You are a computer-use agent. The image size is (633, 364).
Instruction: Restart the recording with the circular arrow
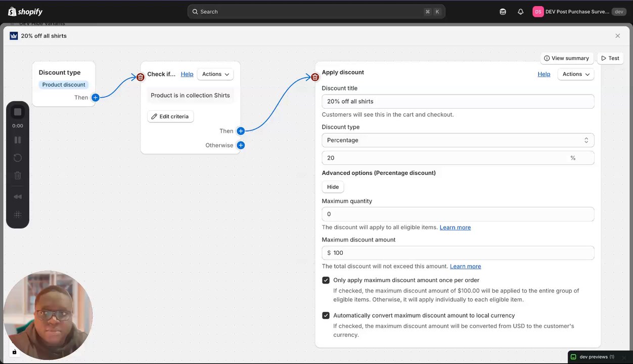tap(18, 158)
